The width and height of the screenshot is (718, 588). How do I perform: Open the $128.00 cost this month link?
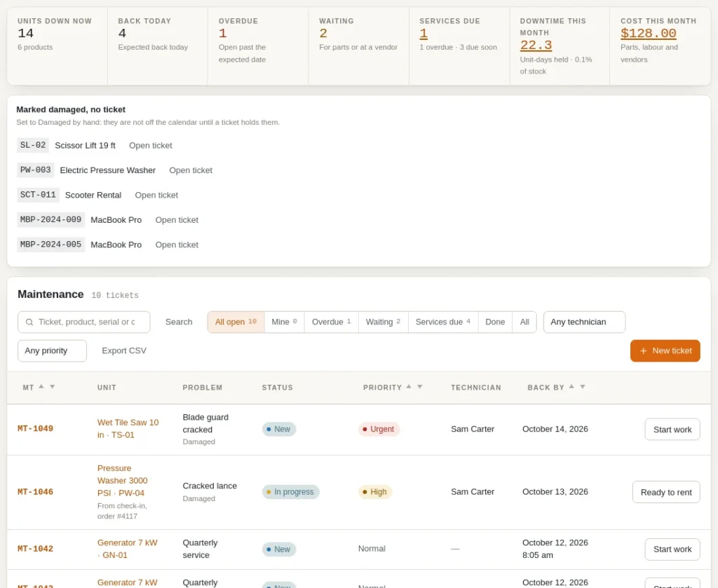(649, 34)
